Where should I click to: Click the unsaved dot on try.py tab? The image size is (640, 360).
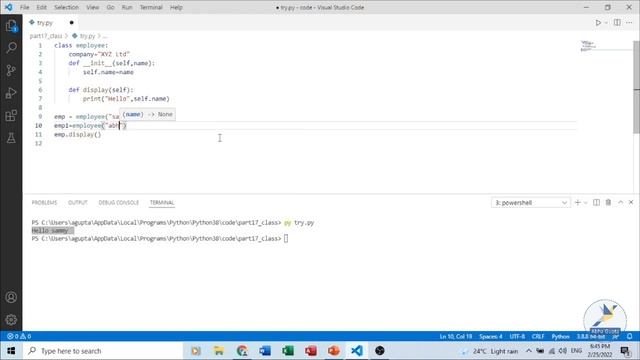pos(71,23)
